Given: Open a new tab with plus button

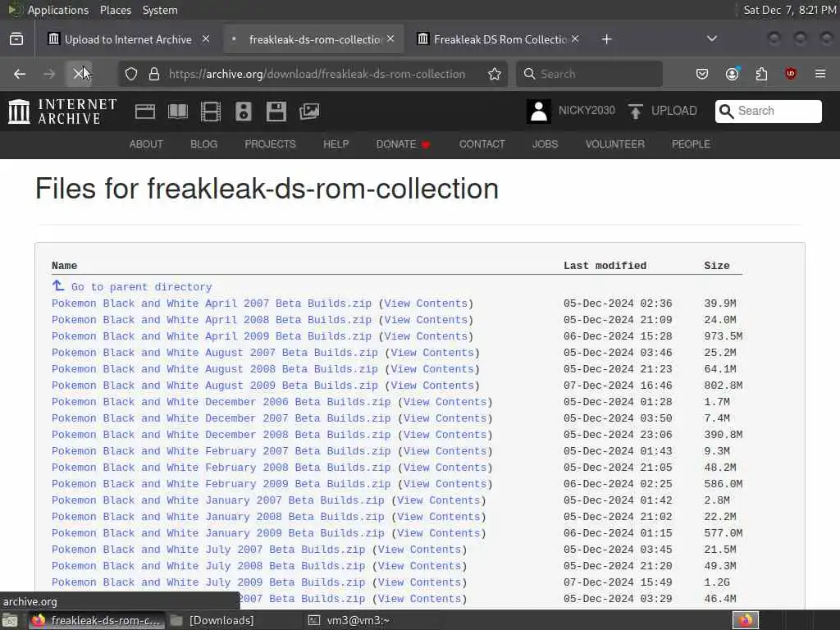Looking at the screenshot, I should 606,39.
